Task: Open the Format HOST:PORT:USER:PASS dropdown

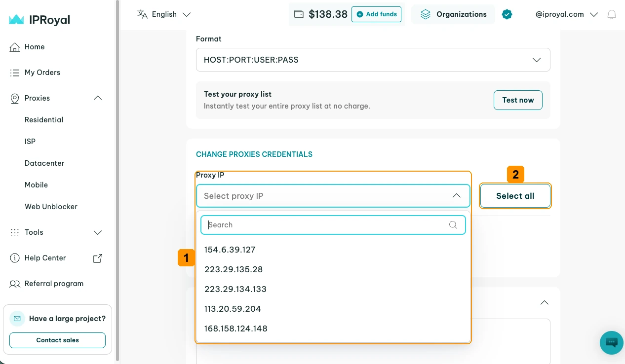Action: 373,60
